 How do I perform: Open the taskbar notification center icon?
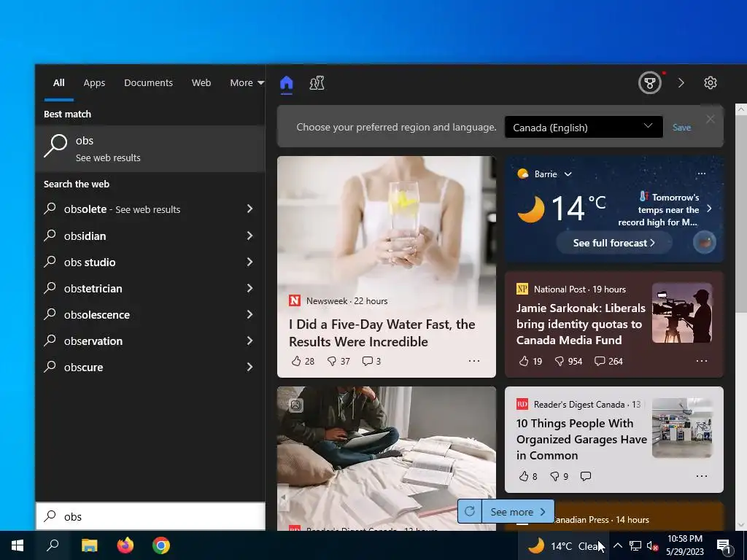724,545
